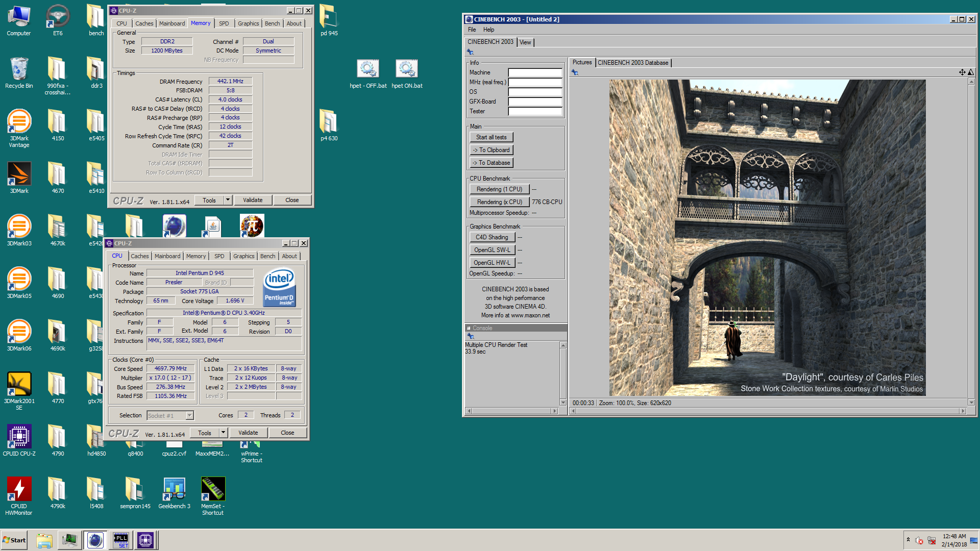
Task: Click the Machine input field
Action: [x=535, y=72]
